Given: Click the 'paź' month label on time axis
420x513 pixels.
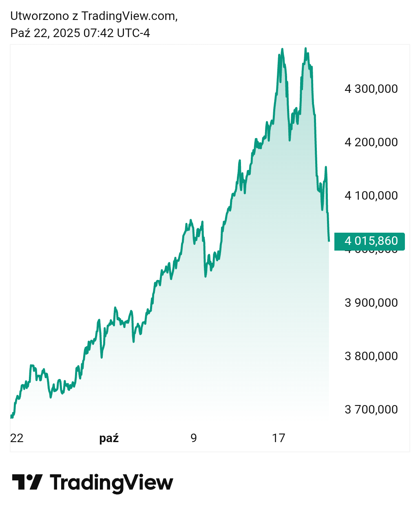Looking at the screenshot, I should pyautogui.click(x=109, y=438).
